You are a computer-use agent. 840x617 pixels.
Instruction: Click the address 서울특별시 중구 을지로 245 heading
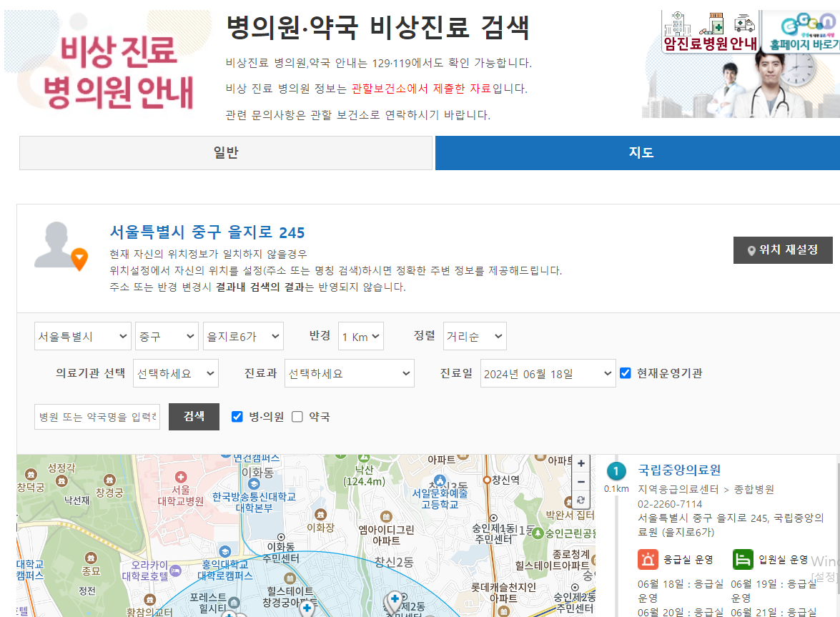pos(207,232)
